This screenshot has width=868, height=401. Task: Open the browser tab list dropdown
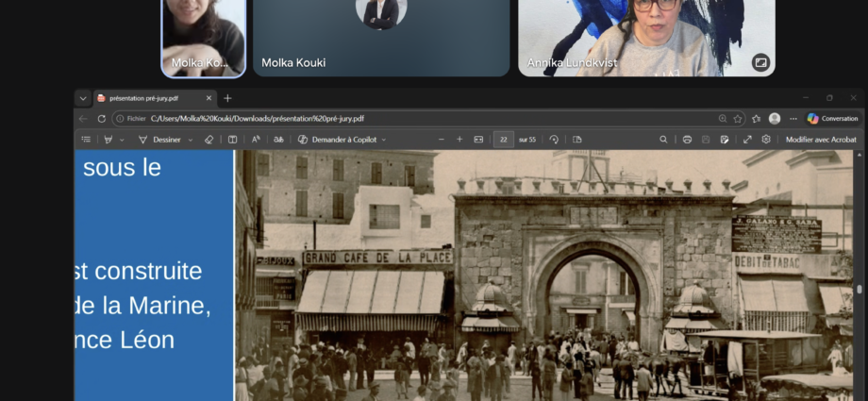pyautogui.click(x=83, y=98)
